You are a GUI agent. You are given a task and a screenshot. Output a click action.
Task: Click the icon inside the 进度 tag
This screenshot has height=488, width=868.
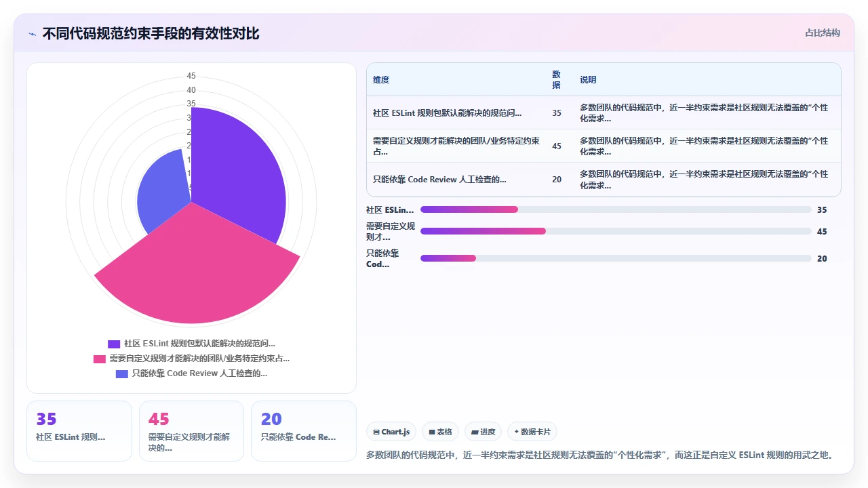[x=475, y=432]
